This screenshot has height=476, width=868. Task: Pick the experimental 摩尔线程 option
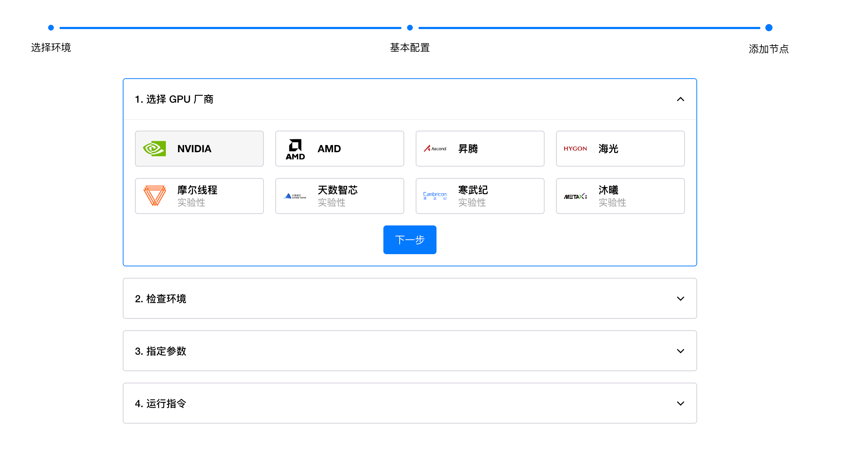(x=199, y=196)
